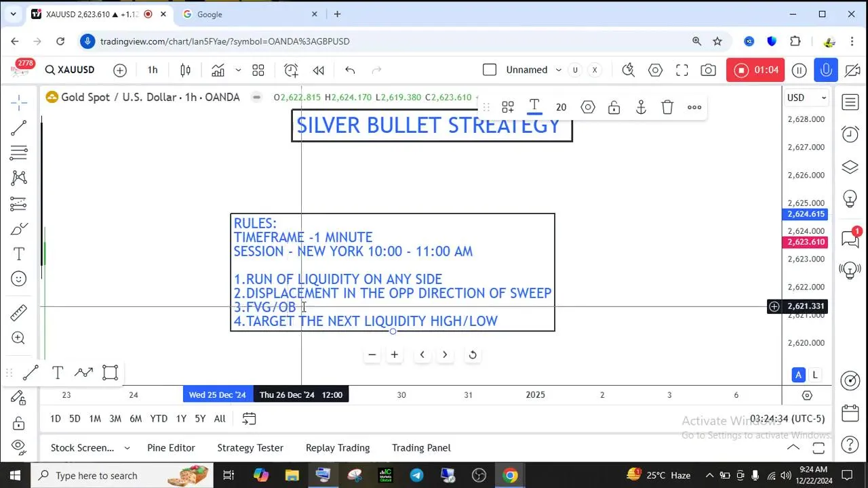Open the watchlist panel in right sidebar
Image resolution: width=868 pixels, height=488 pixels.
(850, 102)
